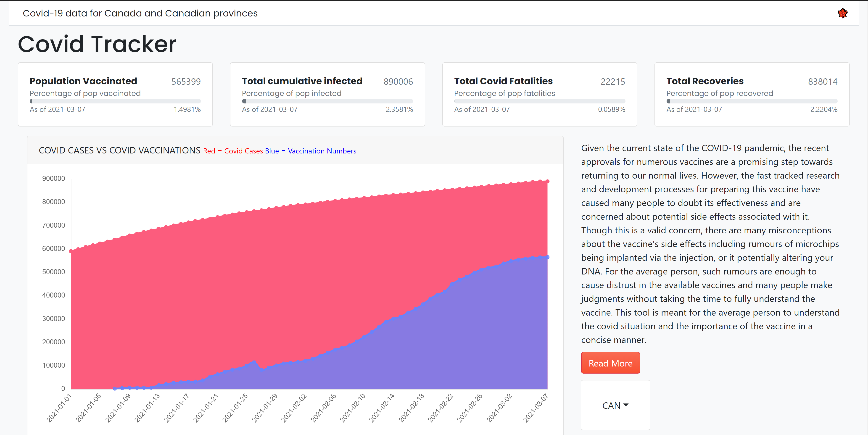
Task: Click the first red data point at 2021-01-01
Action: tap(71, 251)
